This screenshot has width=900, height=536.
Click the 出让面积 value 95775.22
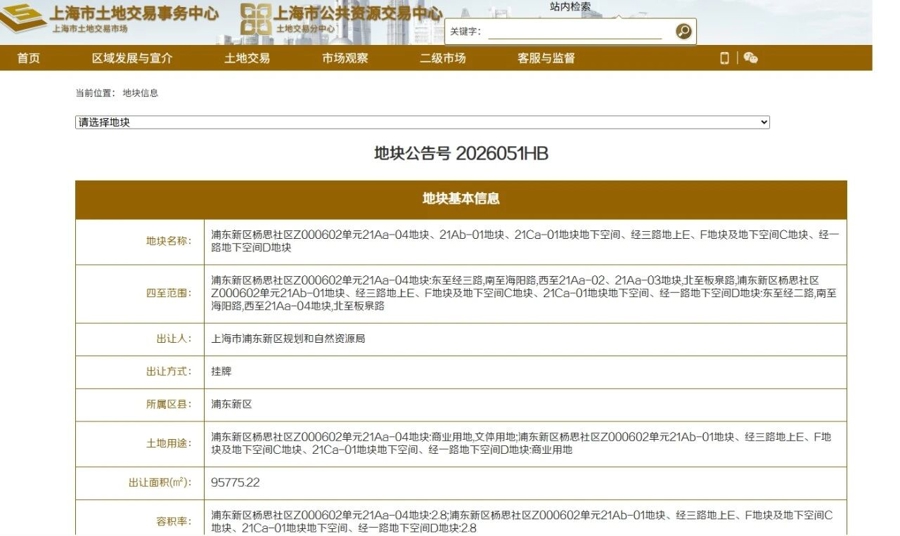pyautogui.click(x=235, y=483)
